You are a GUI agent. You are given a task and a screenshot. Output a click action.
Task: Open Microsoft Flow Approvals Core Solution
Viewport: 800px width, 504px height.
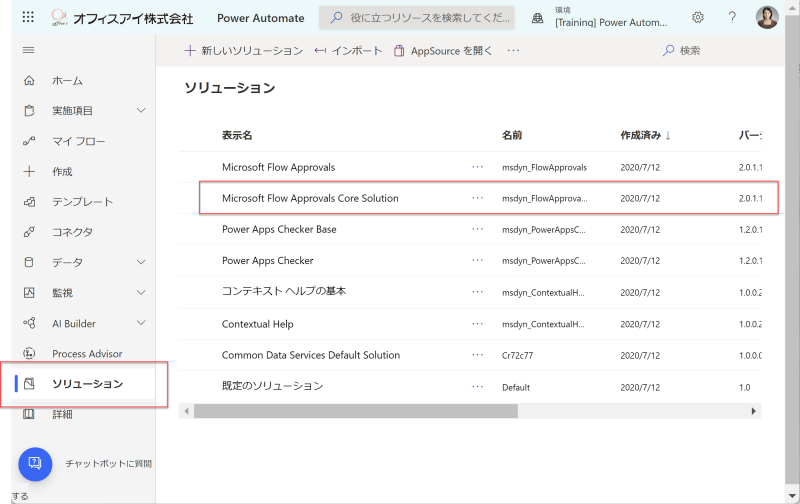point(310,198)
